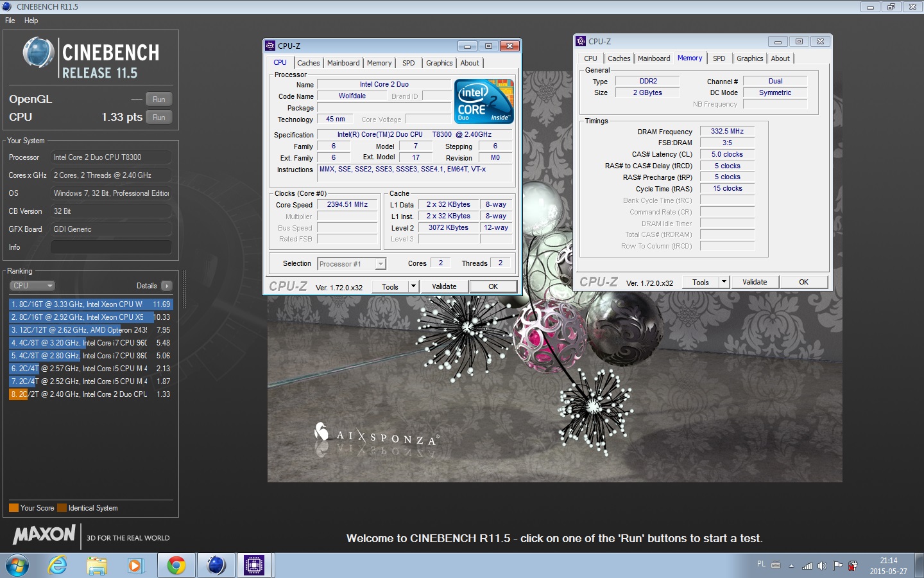924x578 pixels.
Task: Run the CPU benchmark
Action: (x=159, y=118)
